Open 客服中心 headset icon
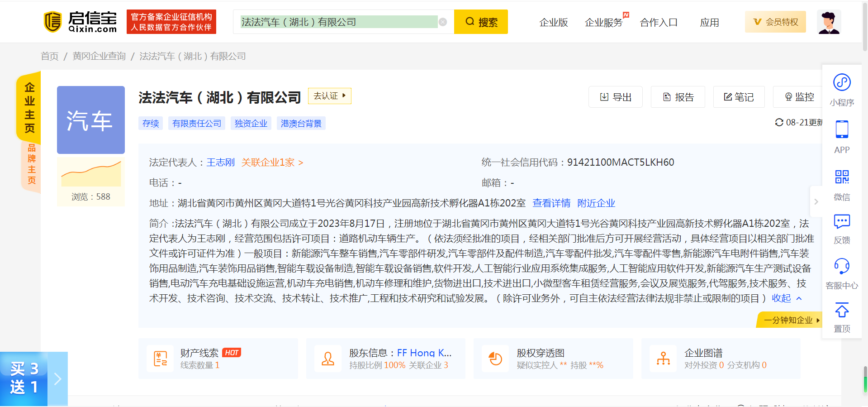 [842, 266]
